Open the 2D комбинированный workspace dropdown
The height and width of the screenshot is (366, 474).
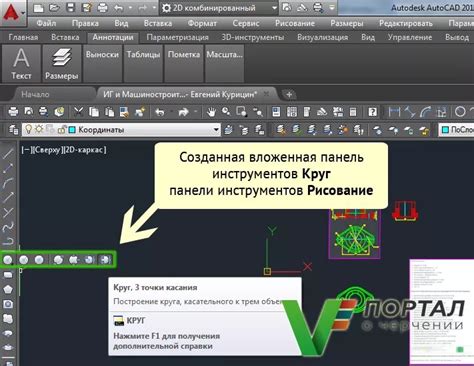(x=220, y=8)
